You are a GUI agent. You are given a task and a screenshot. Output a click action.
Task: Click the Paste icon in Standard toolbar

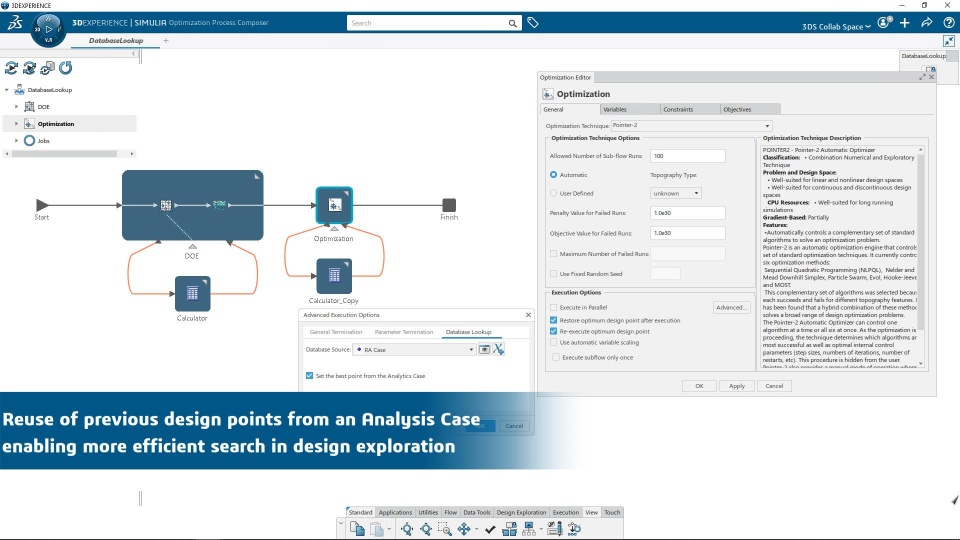click(377, 528)
